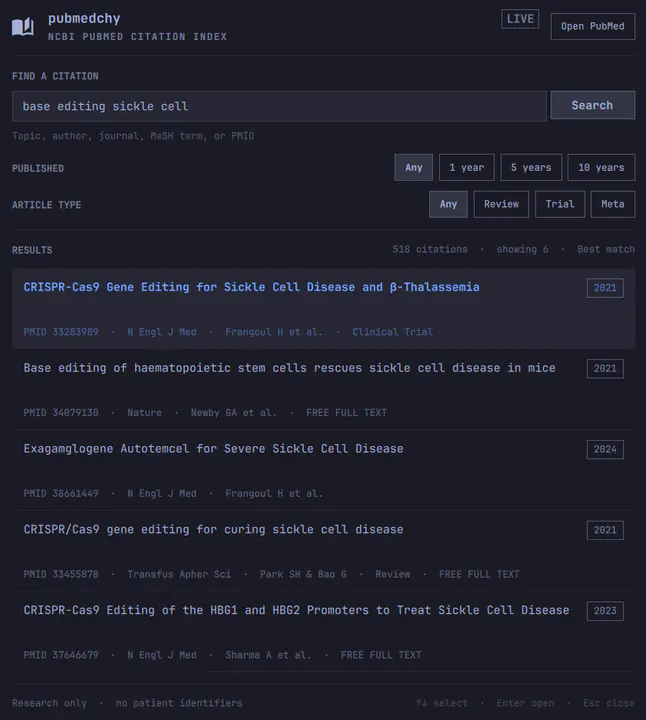The height and width of the screenshot is (720, 646).
Task: Click the Search button
Action: click(x=592, y=105)
